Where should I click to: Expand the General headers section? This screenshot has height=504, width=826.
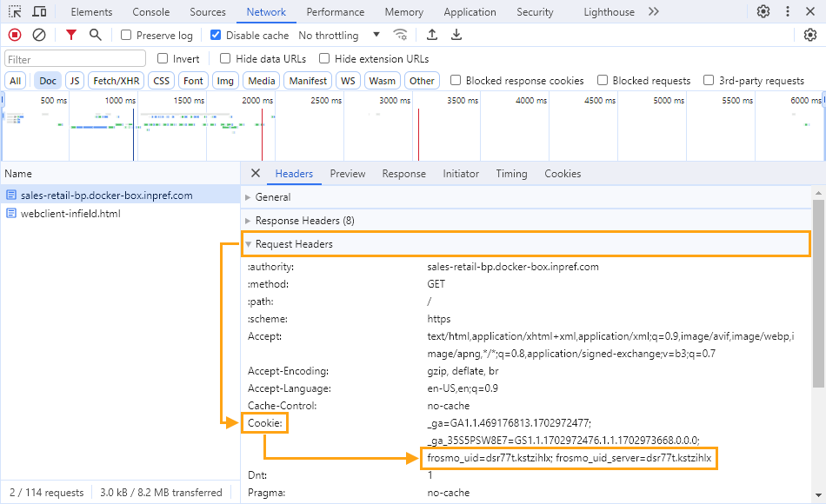[273, 197]
